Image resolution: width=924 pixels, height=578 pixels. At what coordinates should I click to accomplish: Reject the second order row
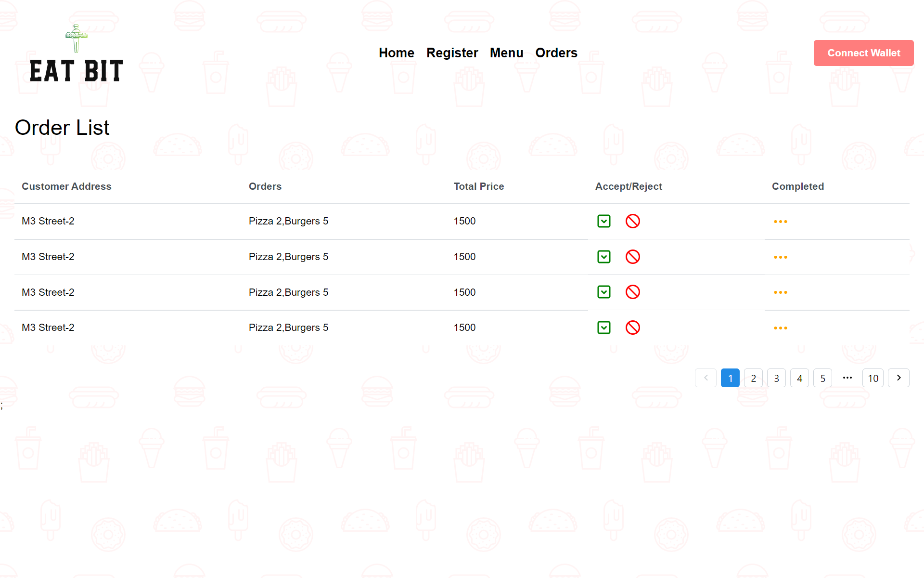tap(632, 257)
